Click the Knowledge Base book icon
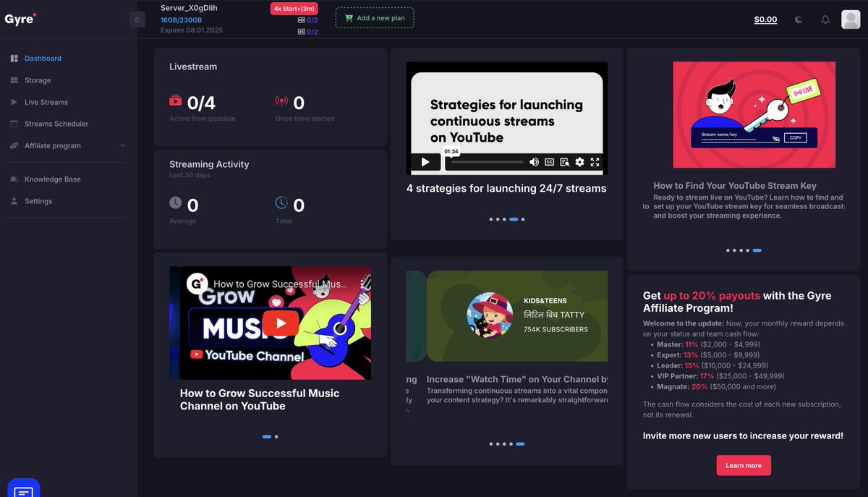Image resolution: width=868 pixels, height=497 pixels. [14, 179]
